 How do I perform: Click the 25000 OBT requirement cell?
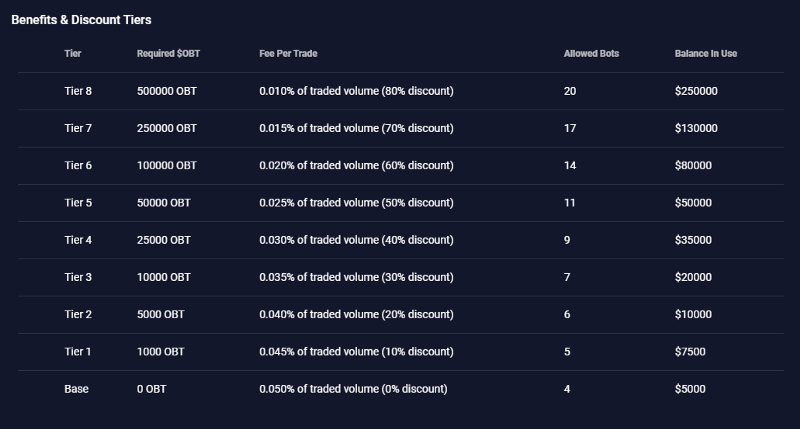pyautogui.click(x=164, y=240)
